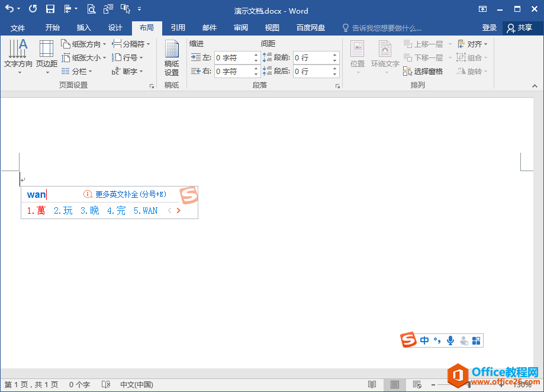Switch to the Review (审阅) tab

tap(241, 28)
